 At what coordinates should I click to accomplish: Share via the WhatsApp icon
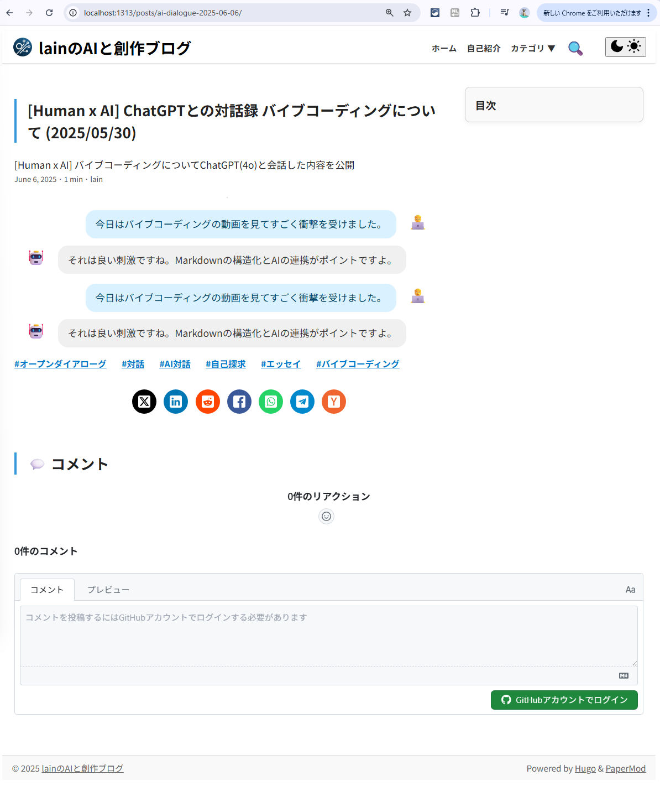point(271,402)
